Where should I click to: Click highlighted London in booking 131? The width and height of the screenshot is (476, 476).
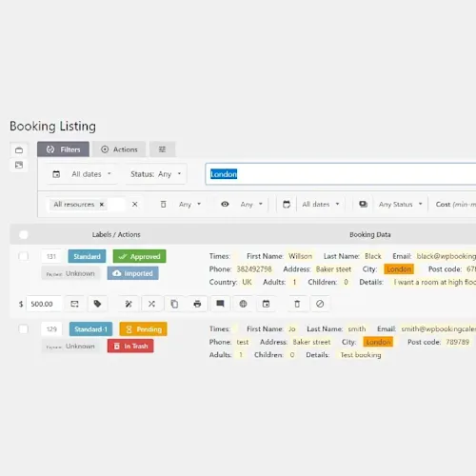(399, 269)
